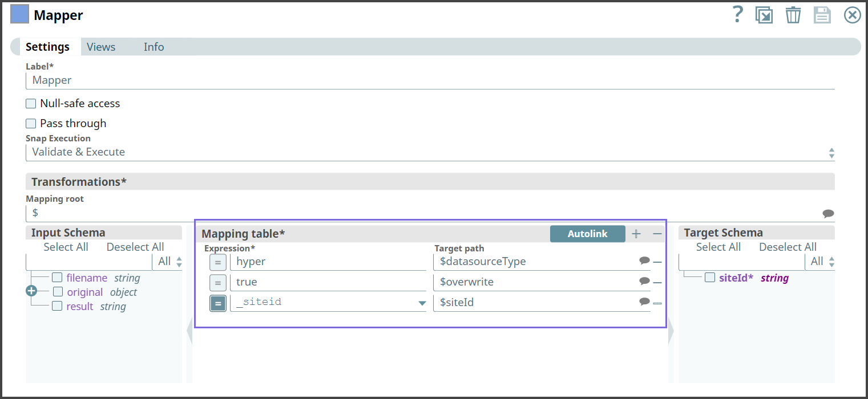Open the Snap help documentation

click(x=737, y=15)
